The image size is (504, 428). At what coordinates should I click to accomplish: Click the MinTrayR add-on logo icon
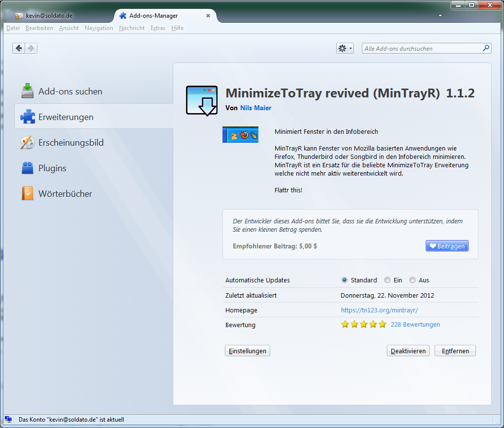(202, 100)
